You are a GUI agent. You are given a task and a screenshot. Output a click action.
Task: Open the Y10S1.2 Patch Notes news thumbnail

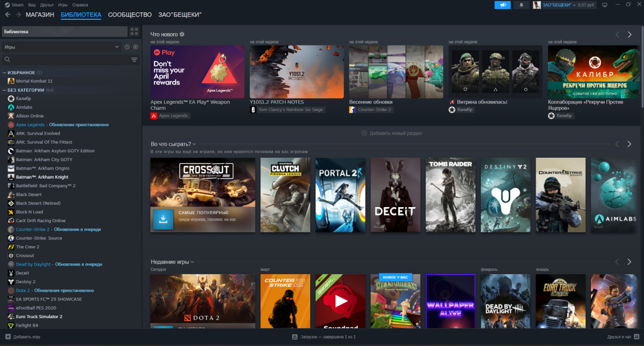pyautogui.click(x=297, y=71)
